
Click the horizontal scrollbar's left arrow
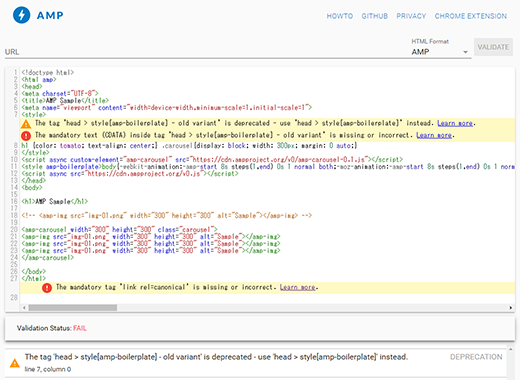click(24, 308)
